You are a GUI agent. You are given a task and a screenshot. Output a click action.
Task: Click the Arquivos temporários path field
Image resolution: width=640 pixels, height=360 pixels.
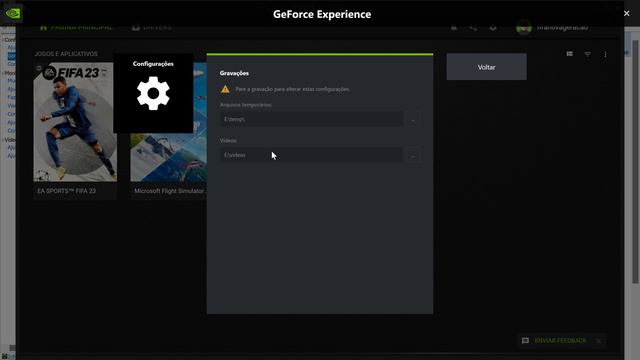point(311,119)
